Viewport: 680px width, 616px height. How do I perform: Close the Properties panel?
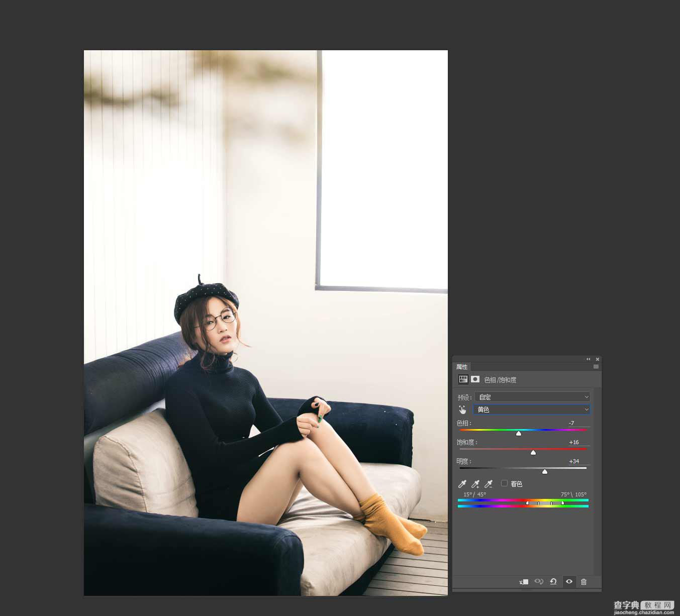point(598,359)
